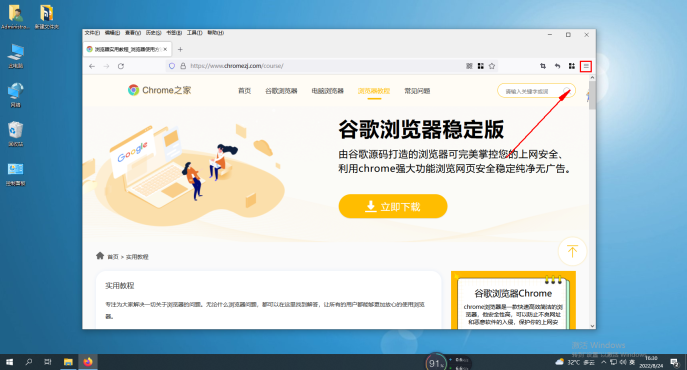This screenshot has width=687, height=370.
Task: Open the 文件 menu in menu bar
Action: click(x=92, y=33)
